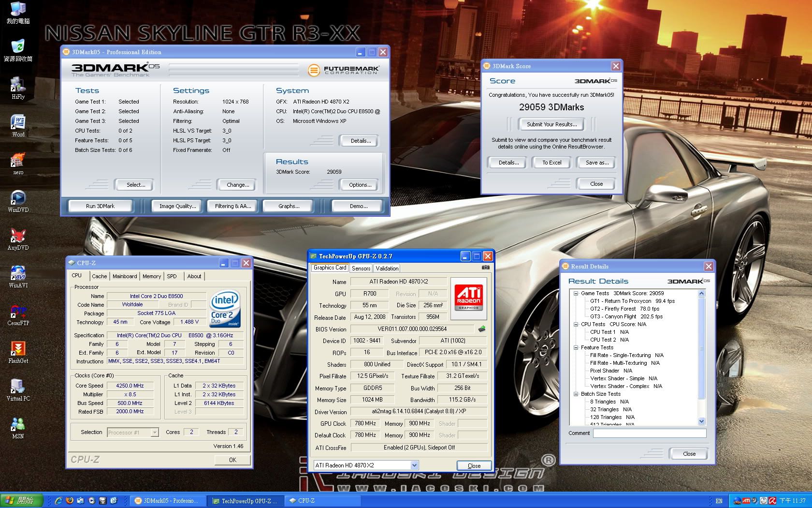Launch the nero desktop shortcut
812x508 pixels.
(18, 164)
